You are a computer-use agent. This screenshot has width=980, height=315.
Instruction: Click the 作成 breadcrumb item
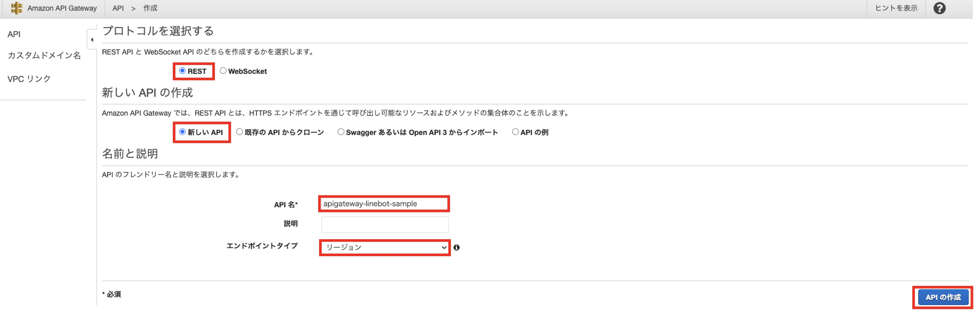pos(150,8)
